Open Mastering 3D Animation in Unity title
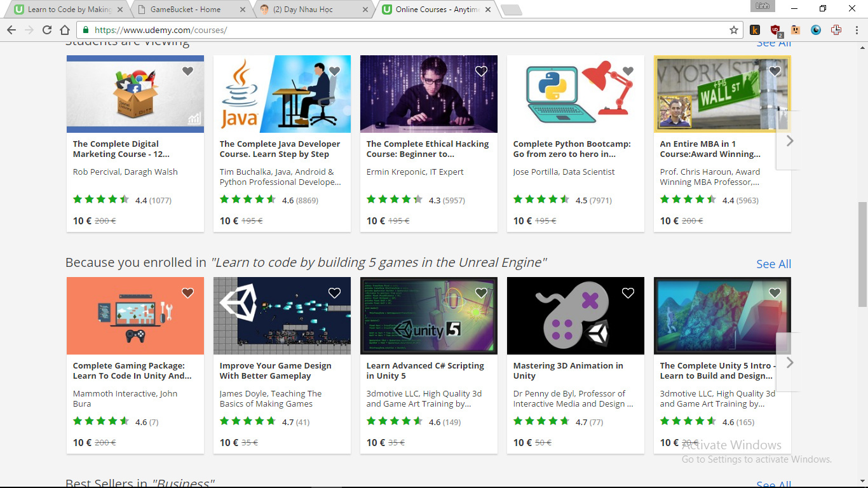 click(x=568, y=370)
